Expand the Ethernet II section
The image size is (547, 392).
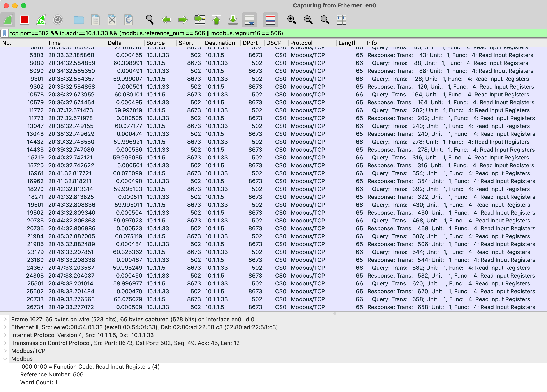coord(5,327)
